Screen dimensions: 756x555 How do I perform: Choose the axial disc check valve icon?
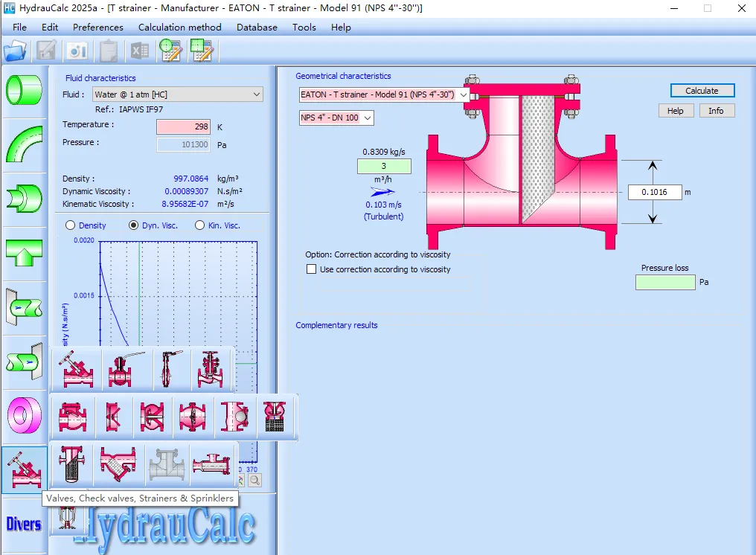(x=193, y=417)
